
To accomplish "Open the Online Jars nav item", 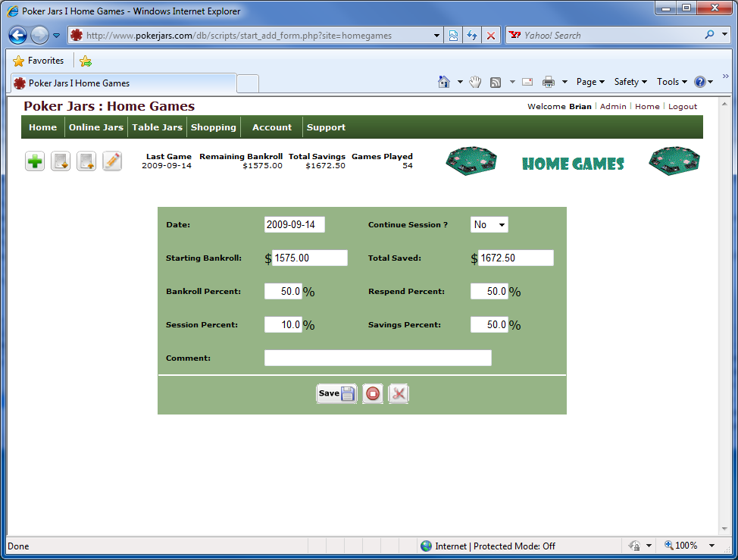I will click(x=96, y=127).
